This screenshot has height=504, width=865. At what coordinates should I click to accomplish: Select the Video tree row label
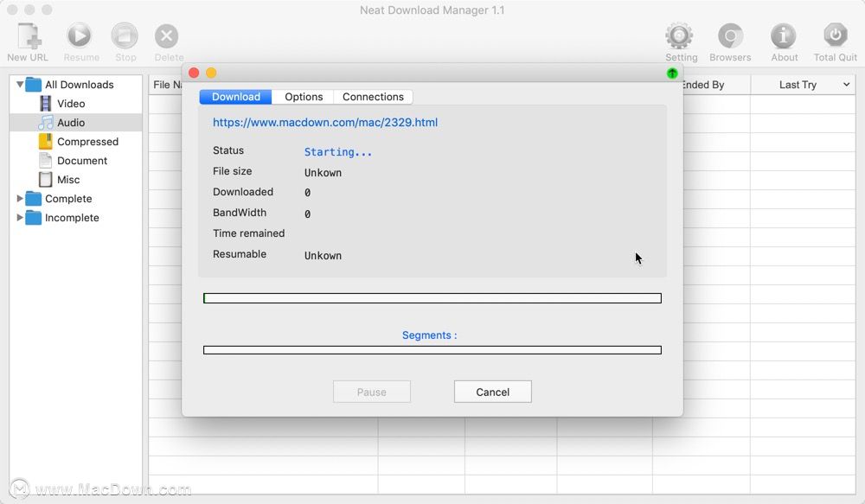pos(71,104)
